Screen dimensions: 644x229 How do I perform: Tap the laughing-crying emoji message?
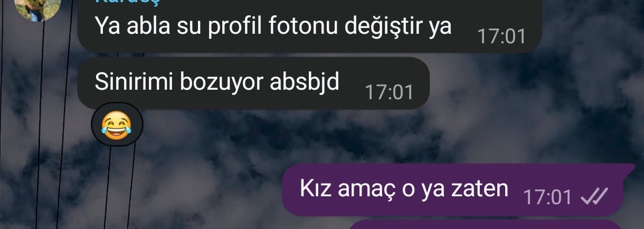click(117, 125)
